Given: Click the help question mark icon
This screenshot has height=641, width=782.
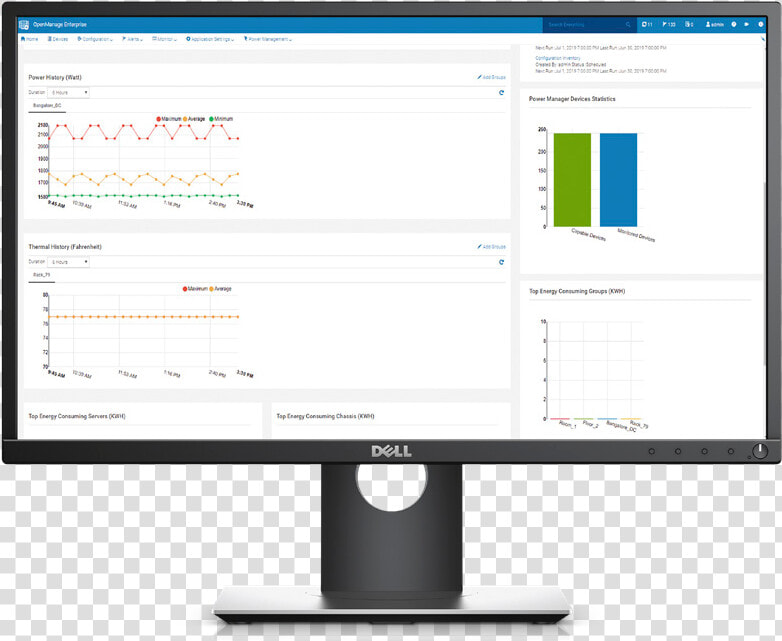Looking at the screenshot, I should (734, 24).
